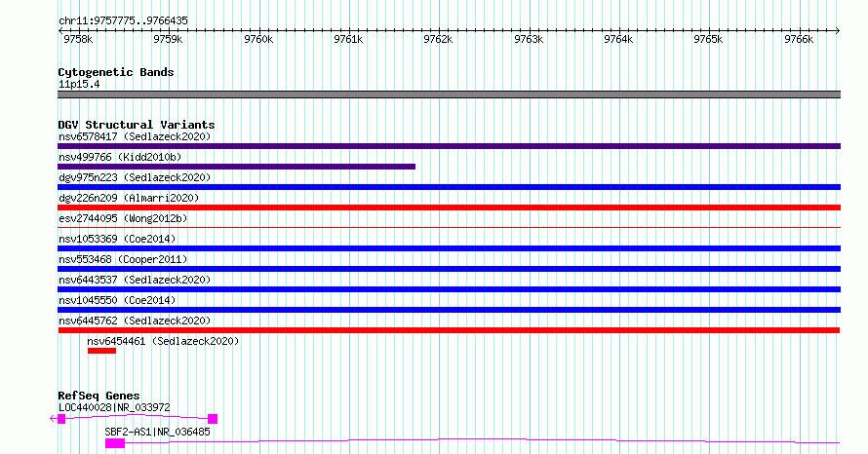Open nsv6443537 (Sedlazeck2020) variant label

(x=135, y=280)
